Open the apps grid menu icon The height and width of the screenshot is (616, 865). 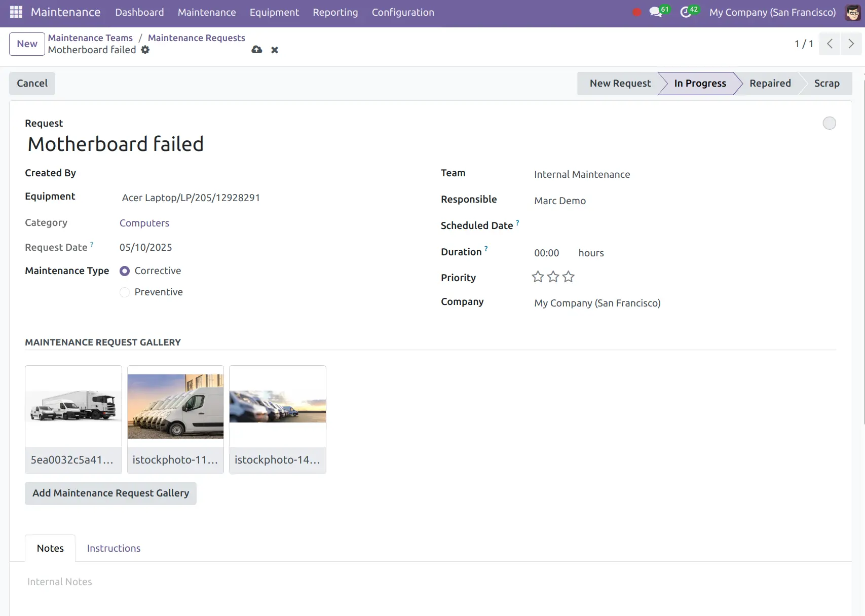(x=16, y=12)
